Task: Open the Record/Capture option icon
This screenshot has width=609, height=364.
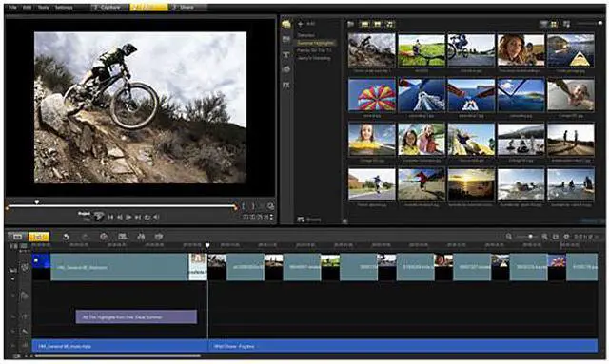Action: point(104,237)
